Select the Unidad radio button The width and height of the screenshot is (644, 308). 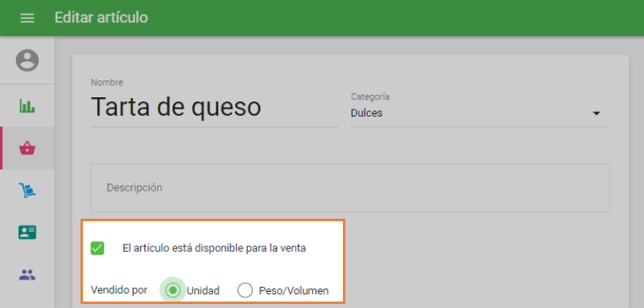[173, 290]
